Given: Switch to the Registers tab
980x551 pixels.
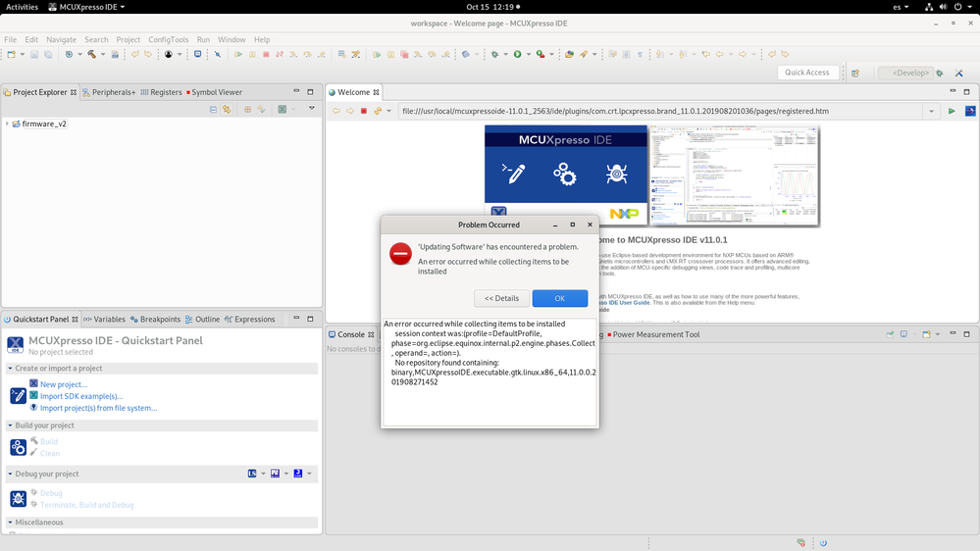Looking at the screenshot, I should pos(161,92).
